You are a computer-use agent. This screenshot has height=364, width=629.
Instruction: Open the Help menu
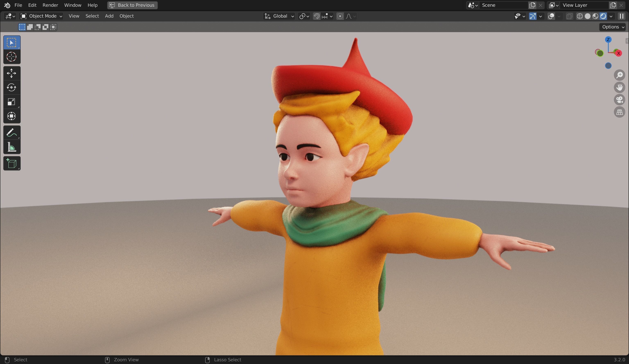(92, 5)
